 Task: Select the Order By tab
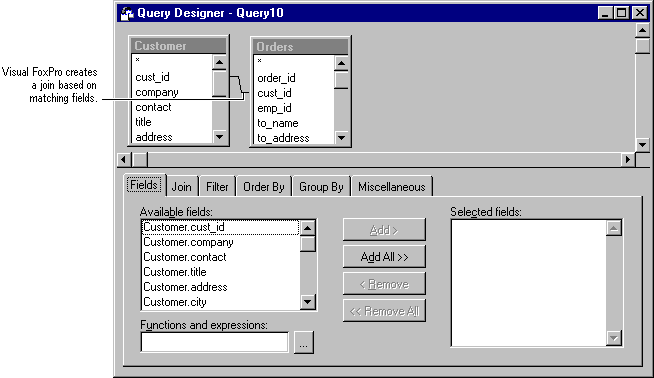[264, 186]
